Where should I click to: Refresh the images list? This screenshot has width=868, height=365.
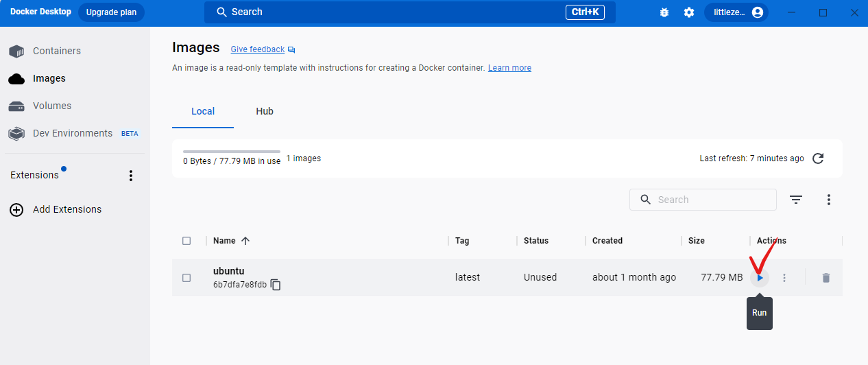tap(818, 158)
